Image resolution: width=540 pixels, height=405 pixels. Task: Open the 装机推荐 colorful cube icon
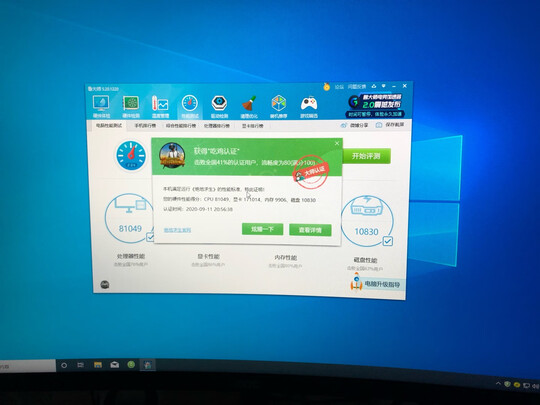coord(279,103)
